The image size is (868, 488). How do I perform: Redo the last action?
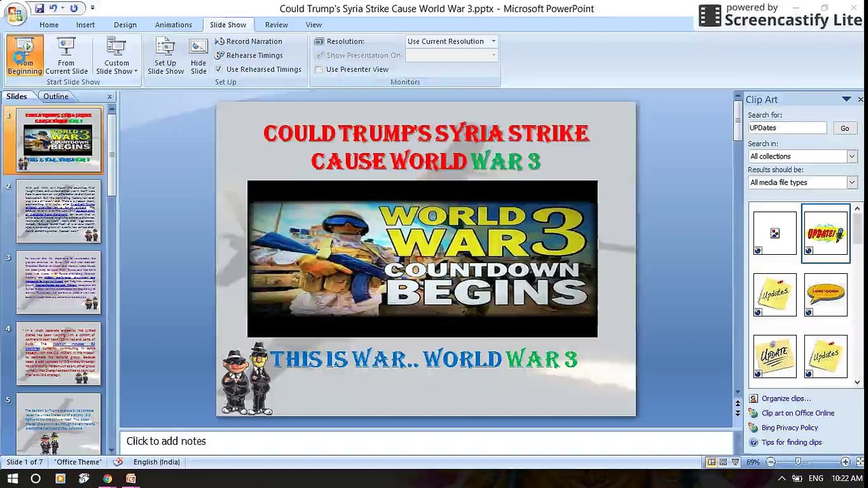[x=73, y=8]
